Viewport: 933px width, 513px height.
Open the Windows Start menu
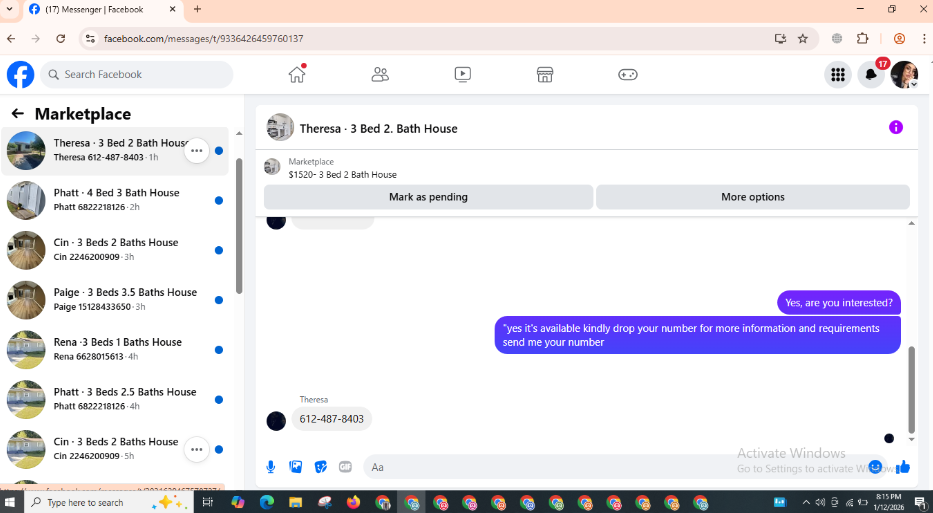(12, 502)
